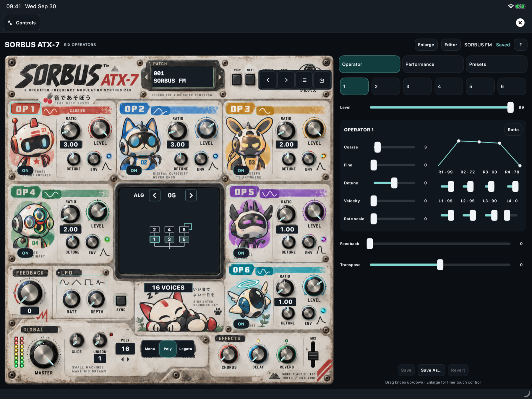Open the Ratio mode dropdown for Operator 1
Image resolution: width=532 pixels, height=399 pixels.
[513, 130]
